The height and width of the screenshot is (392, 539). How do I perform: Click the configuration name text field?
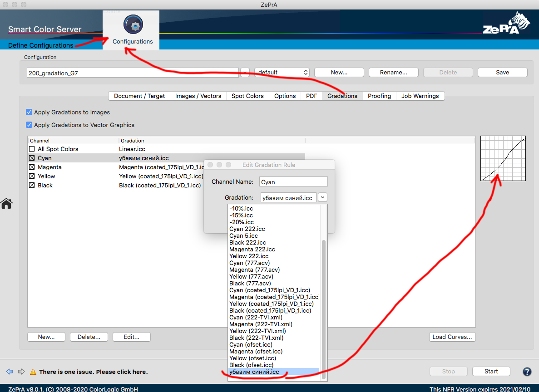click(133, 73)
